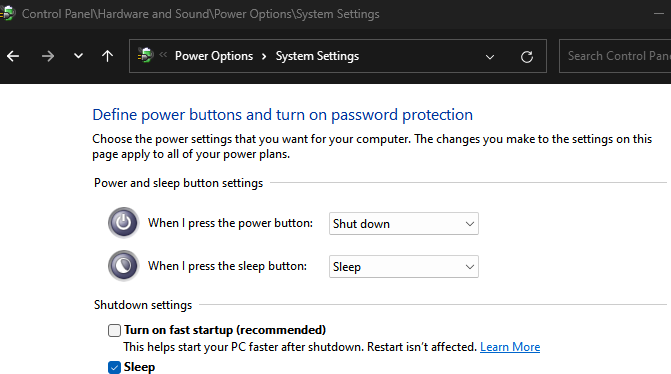
Task: Open the sleep button action dropdown
Action: click(404, 267)
